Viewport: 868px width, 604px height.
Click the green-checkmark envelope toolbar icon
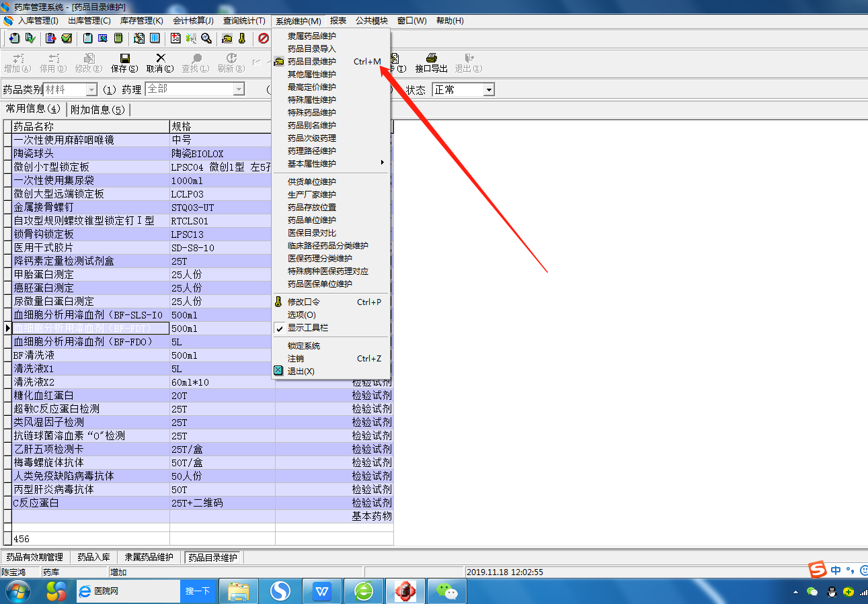pyautogui.click(x=67, y=38)
